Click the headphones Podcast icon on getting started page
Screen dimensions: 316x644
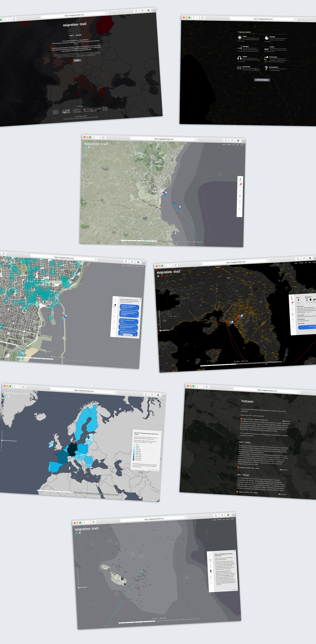coord(240,58)
